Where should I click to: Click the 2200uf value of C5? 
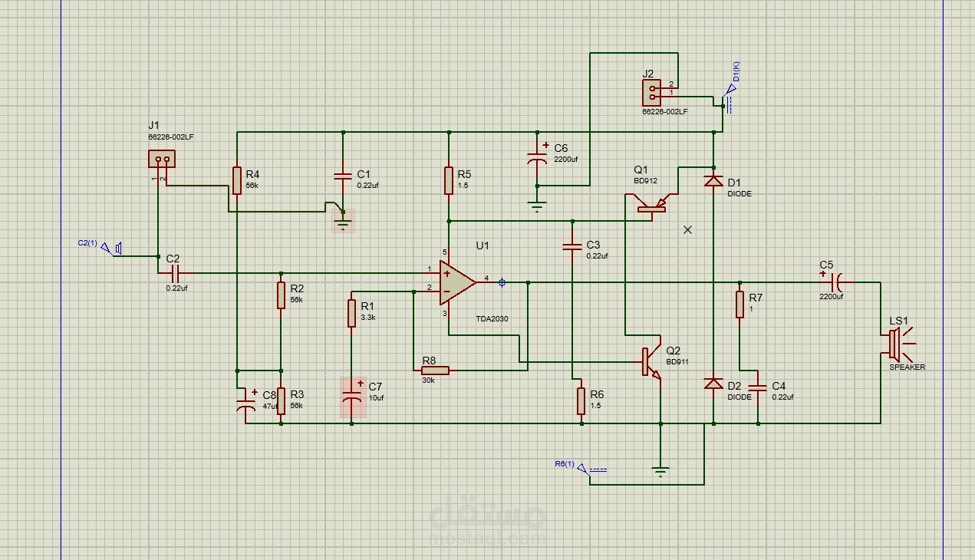(x=832, y=297)
